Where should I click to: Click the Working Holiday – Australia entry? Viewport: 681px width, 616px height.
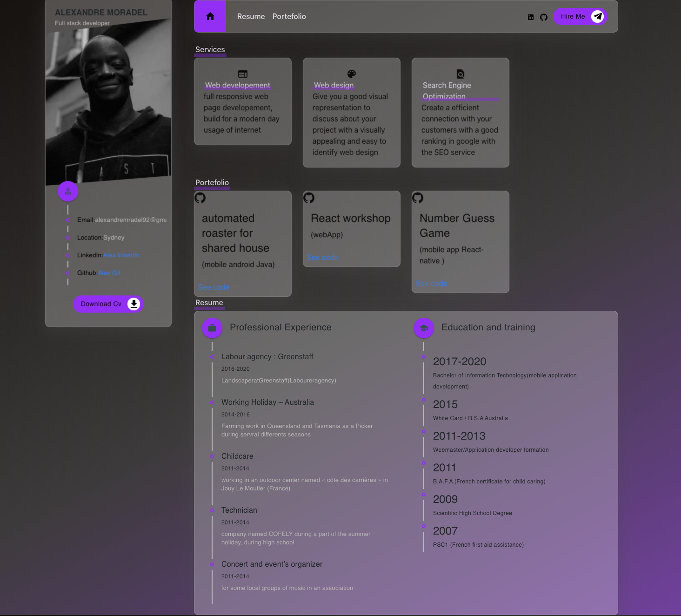(267, 402)
